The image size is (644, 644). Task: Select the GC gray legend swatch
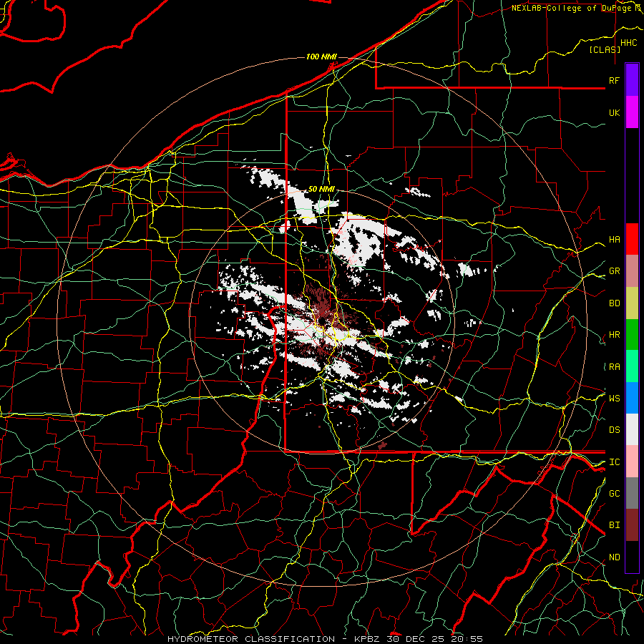point(632,493)
